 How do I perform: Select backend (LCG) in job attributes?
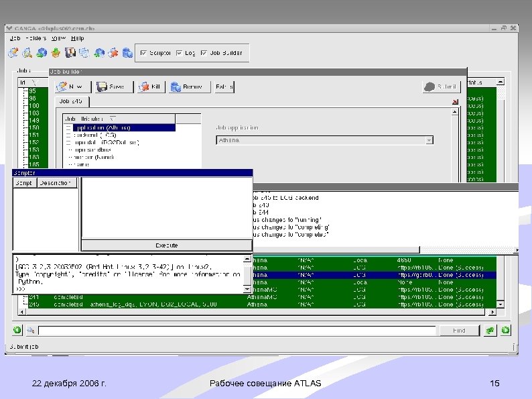pyautogui.click(x=95, y=135)
